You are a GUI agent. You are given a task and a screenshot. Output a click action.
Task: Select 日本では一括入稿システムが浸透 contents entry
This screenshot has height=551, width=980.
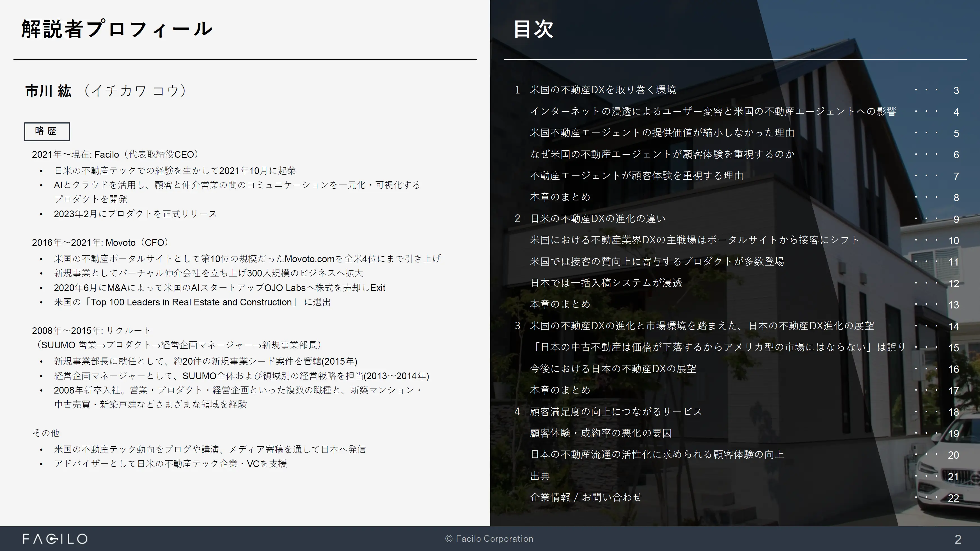pyautogui.click(x=606, y=283)
